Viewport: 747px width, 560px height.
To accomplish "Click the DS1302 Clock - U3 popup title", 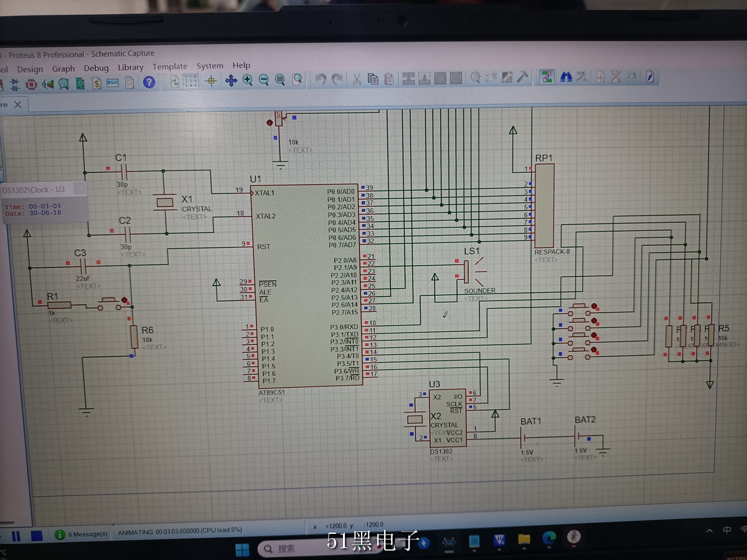I will coord(34,189).
